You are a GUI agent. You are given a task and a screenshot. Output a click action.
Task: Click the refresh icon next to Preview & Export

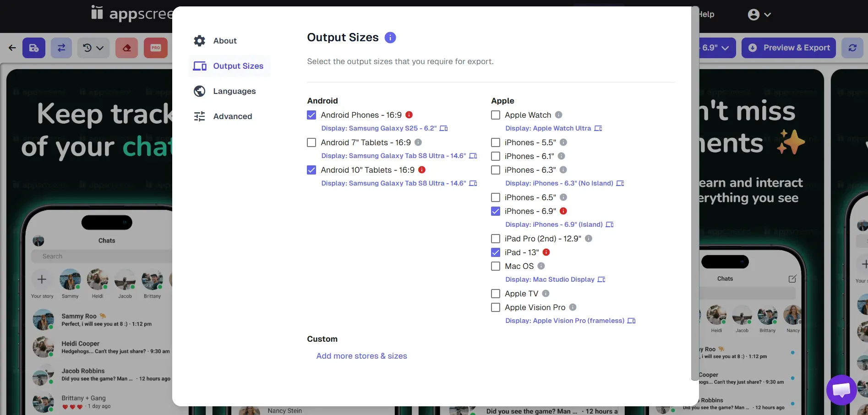[852, 48]
